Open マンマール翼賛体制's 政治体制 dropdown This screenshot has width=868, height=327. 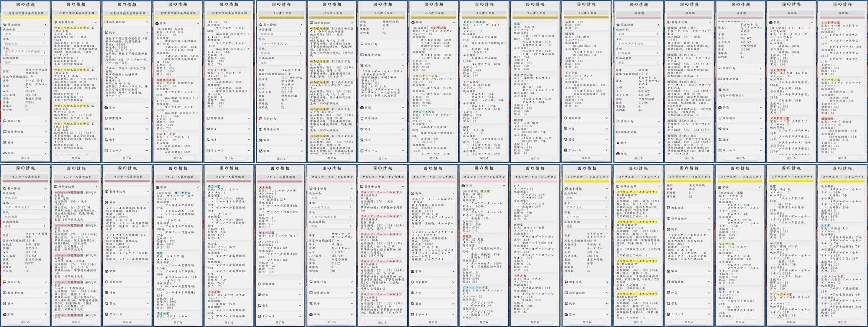tap(25, 198)
